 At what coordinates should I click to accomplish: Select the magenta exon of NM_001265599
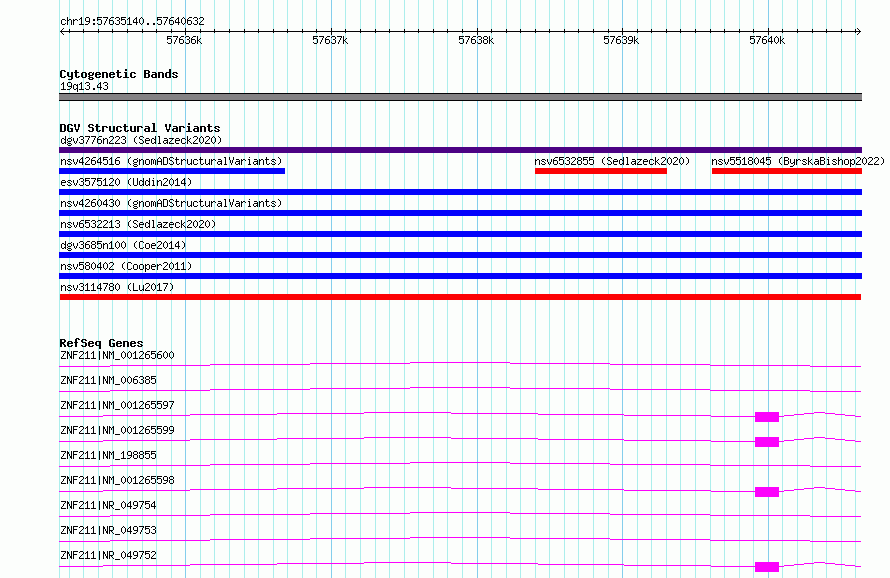(x=767, y=442)
